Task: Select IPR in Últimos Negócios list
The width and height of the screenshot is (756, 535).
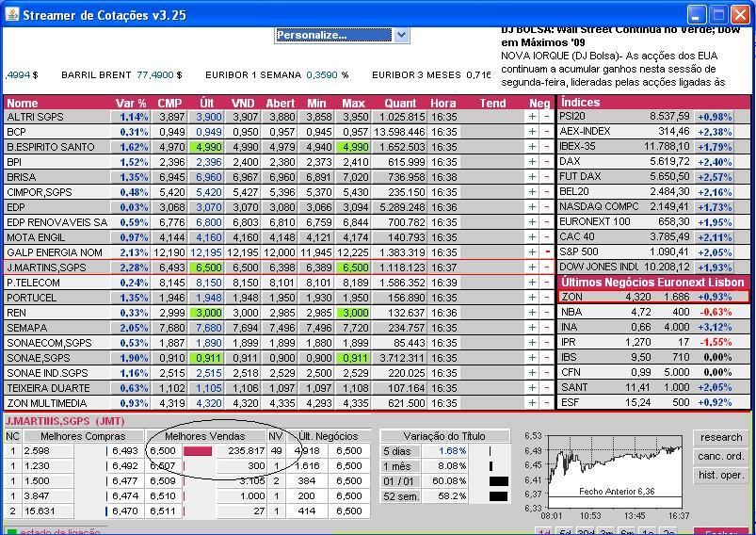Action: click(x=653, y=342)
